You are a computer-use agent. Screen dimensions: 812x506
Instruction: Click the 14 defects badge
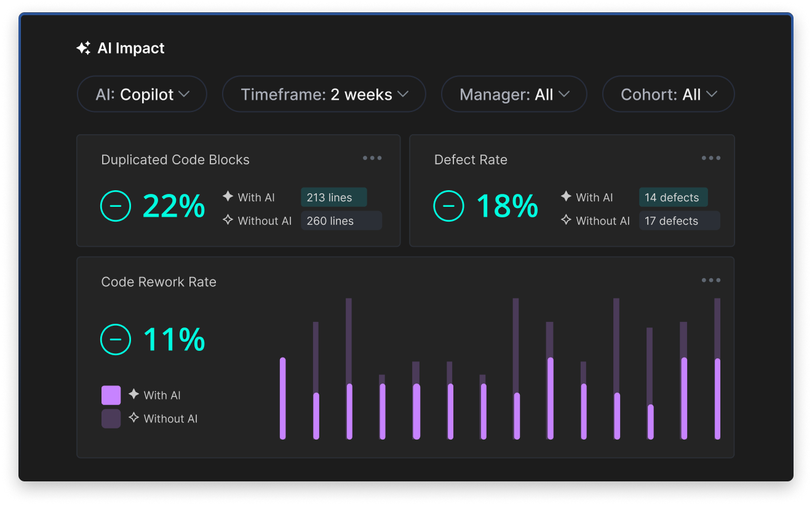point(673,198)
